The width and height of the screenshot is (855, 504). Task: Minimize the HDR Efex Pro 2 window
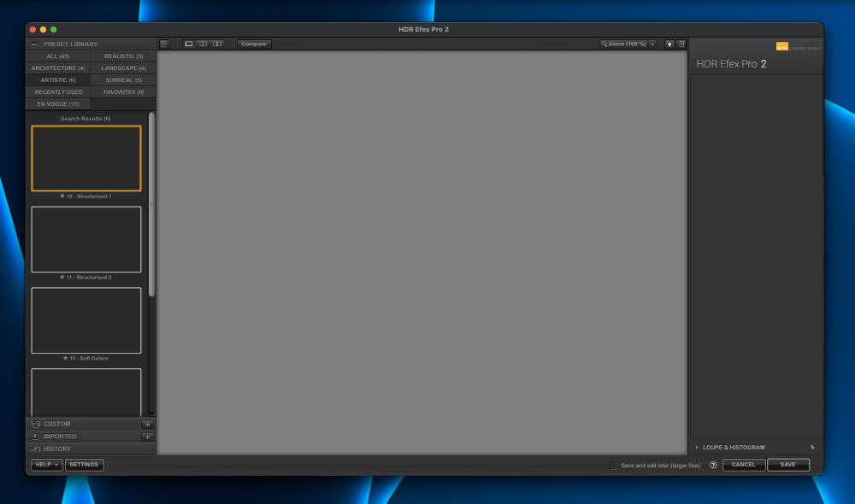point(43,29)
